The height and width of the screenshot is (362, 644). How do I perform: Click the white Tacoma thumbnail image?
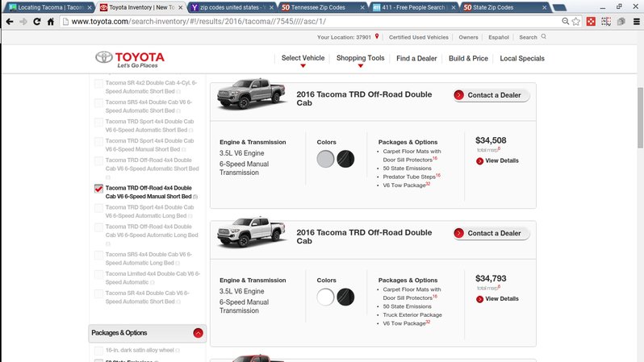pyautogui.click(x=251, y=232)
